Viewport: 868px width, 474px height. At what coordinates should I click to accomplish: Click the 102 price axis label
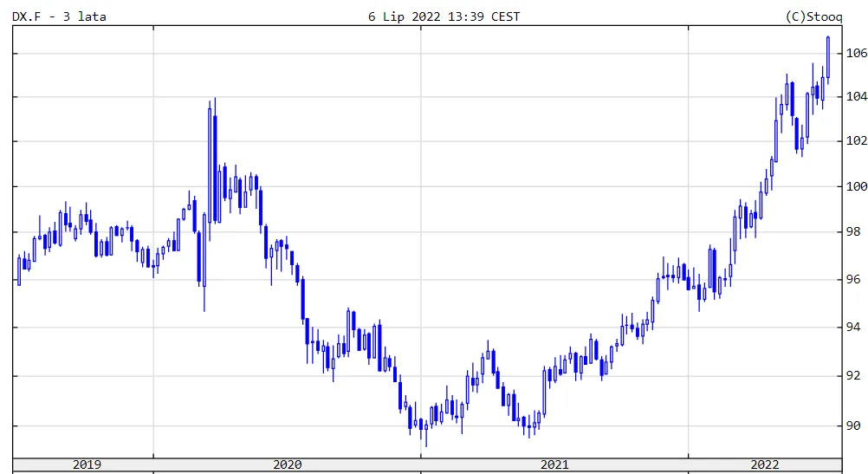[857, 140]
